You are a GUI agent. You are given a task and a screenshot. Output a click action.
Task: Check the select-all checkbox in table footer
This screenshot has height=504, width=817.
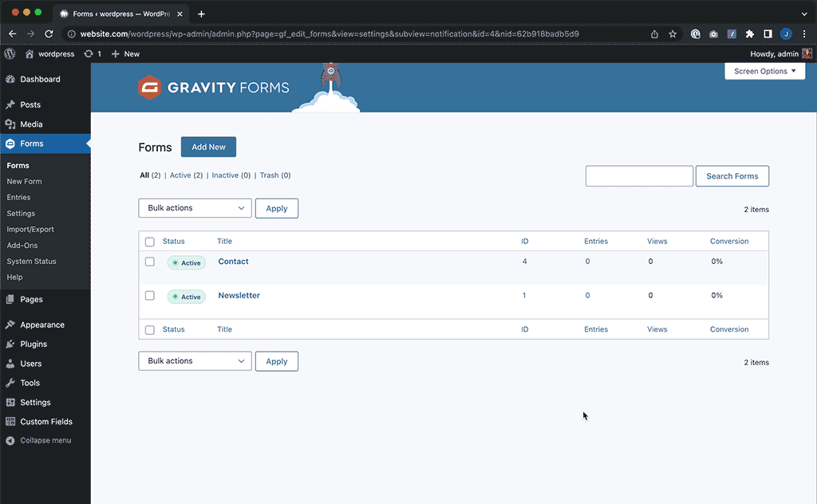click(x=149, y=329)
